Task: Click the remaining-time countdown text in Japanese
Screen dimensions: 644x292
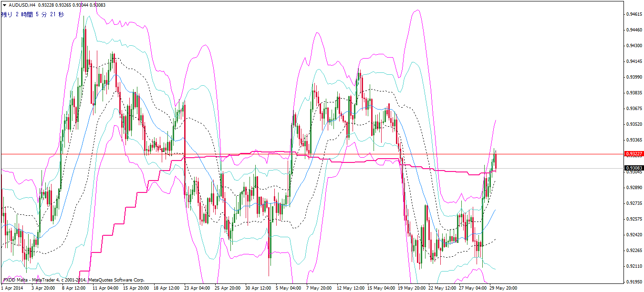Action: (x=33, y=14)
